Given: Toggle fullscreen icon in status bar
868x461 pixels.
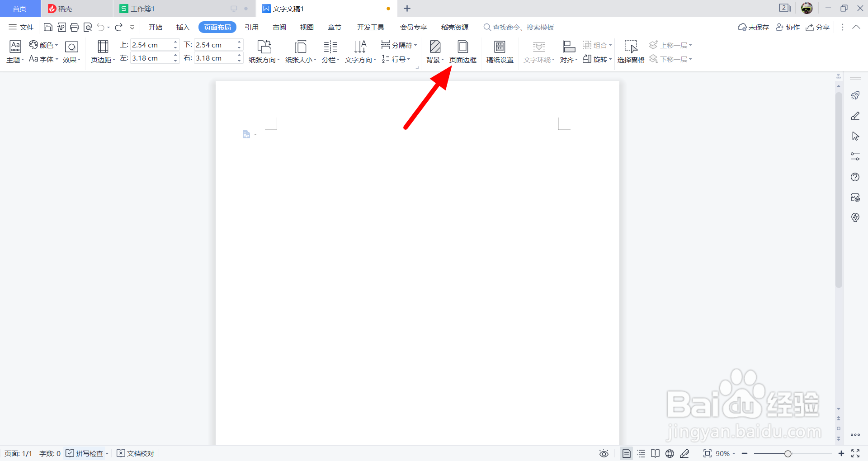Looking at the screenshot, I should [855, 453].
